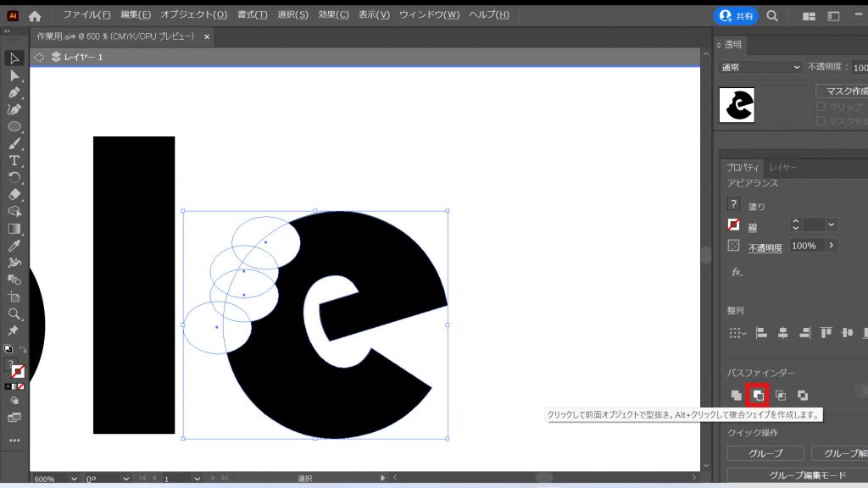
Task: Align objects to horizontal left
Action: pos(762,332)
